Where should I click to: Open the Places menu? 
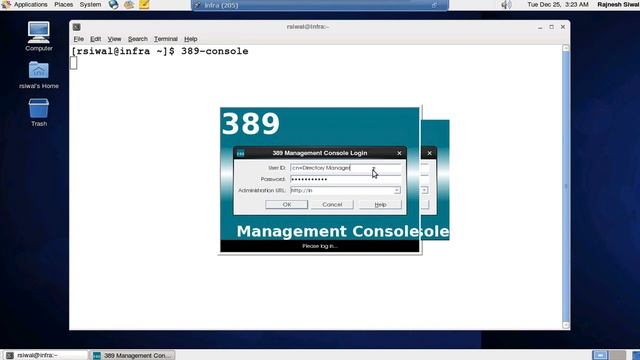tap(64, 4)
